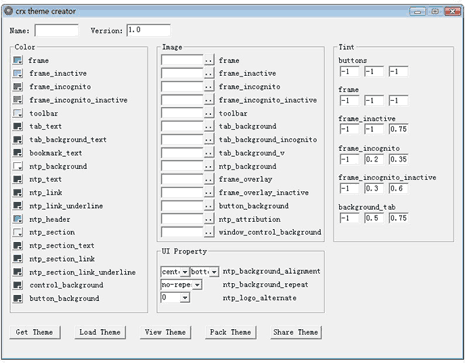Click the crx theme creator title icon
This screenshot has height=363, width=465.
[9, 11]
